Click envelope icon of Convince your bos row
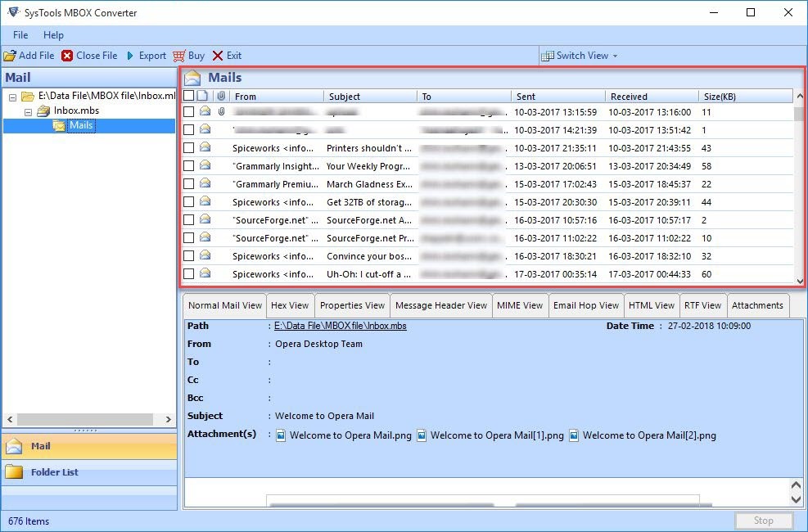 [205, 255]
